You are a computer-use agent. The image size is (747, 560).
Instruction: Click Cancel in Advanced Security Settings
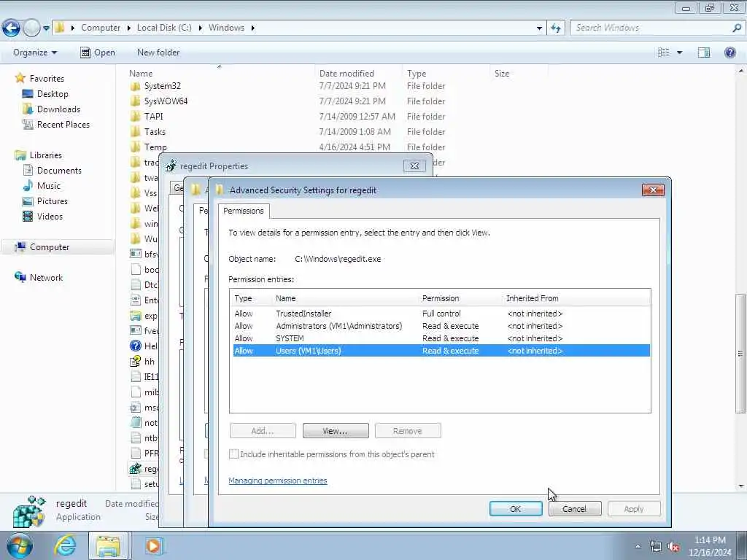[x=575, y=508]
